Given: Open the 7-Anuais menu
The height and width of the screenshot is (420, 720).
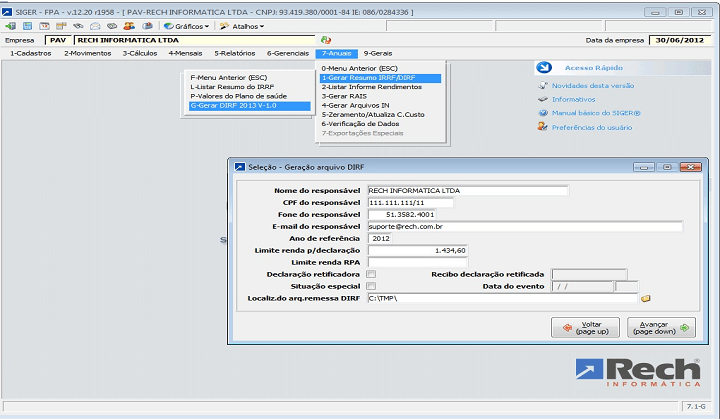Looking at the screenshot, I should [x=337, y=53].
